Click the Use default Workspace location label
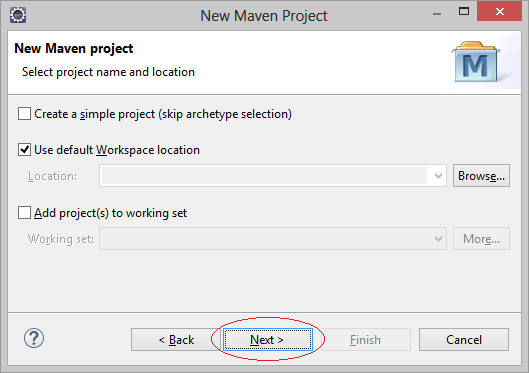Screen dimensions: 529x373 (117, 150)
